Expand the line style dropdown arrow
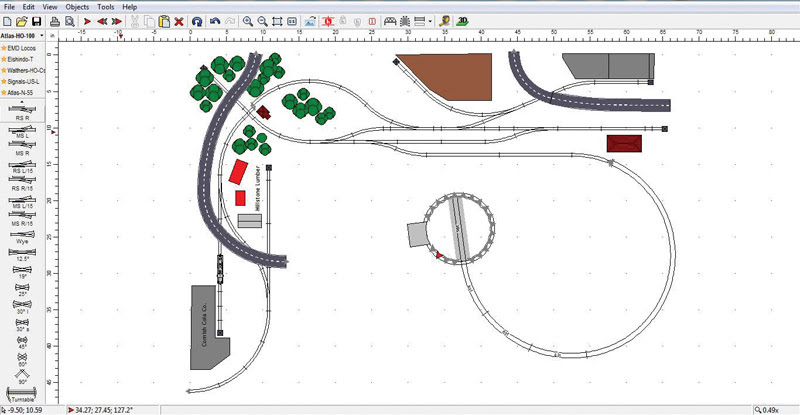Screen dimensions: 800x415 (x=430, y=21)
